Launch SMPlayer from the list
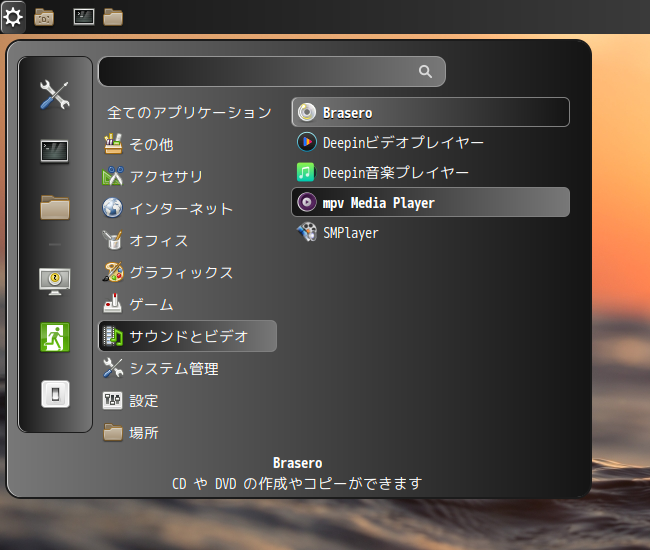 coord(430,232)
